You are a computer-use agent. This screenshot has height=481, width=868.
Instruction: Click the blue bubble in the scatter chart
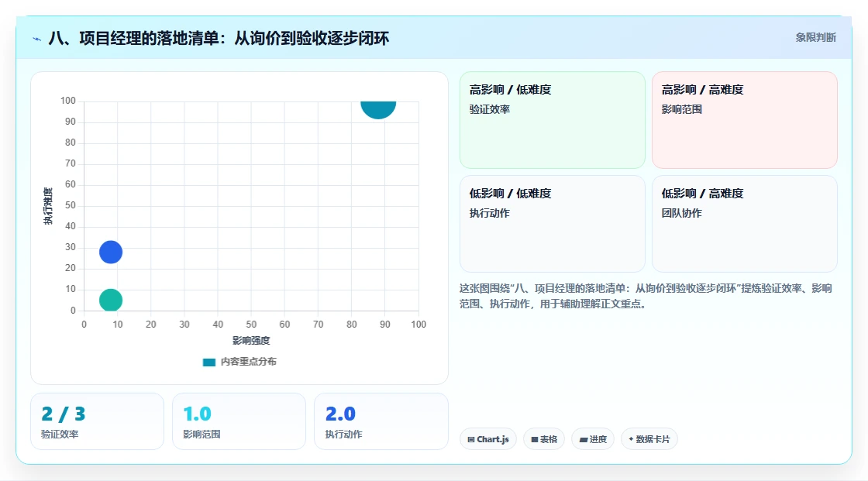tap(111, 253)
